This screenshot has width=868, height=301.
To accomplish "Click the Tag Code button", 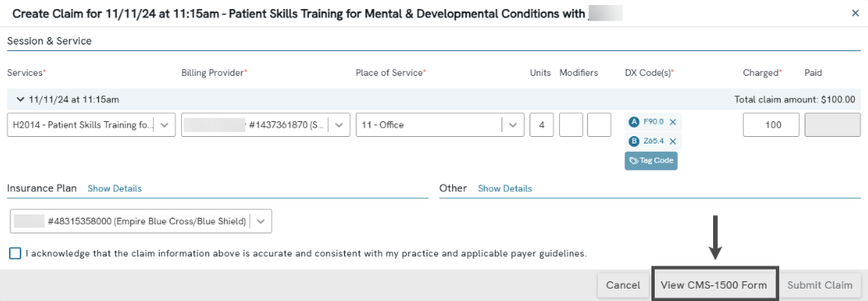I will [x=651, y=161].
